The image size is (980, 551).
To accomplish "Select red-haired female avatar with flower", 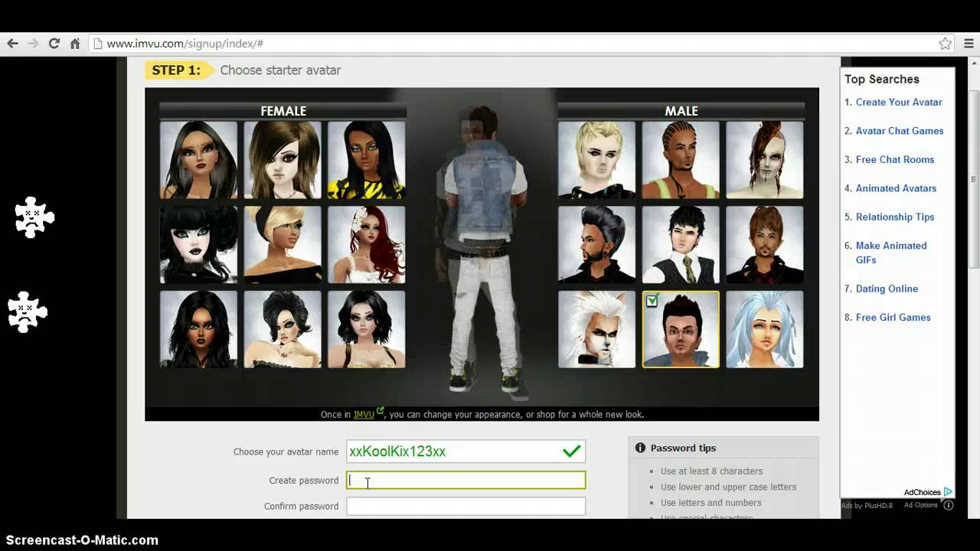I will [x=367, y=244].
